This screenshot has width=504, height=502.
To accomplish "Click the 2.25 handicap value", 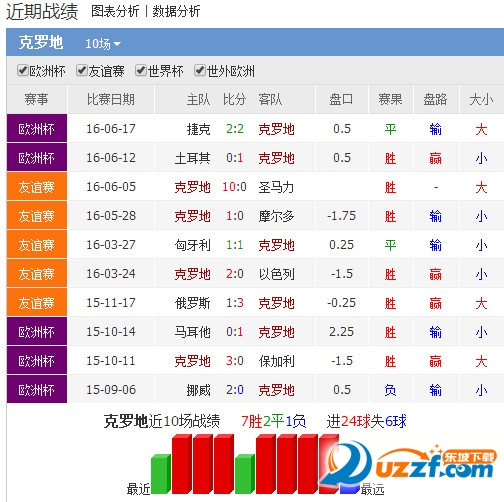I will tap(341, 332).
